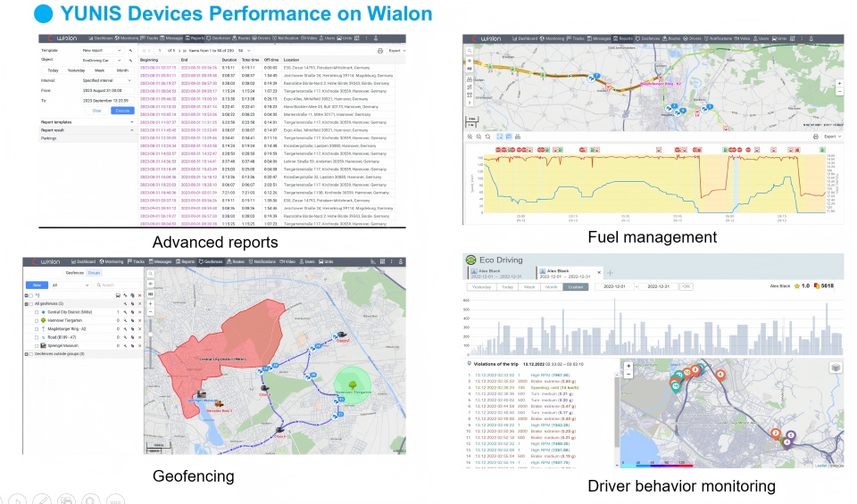
Task: Zoom out geofencing map
Action: 150,312
